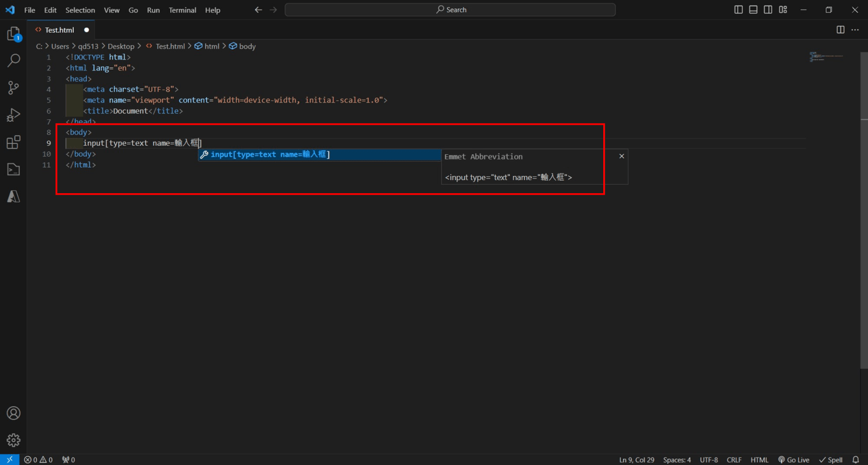Viewport: 868px width, 465px height.
Task: Open the Selection menu
Action: [x=80, y=10]
